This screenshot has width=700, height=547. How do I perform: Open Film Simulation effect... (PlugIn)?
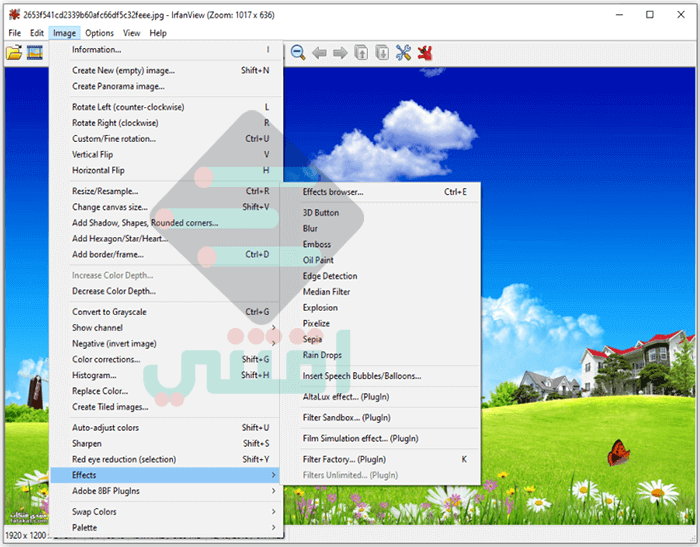pos(380,439)
